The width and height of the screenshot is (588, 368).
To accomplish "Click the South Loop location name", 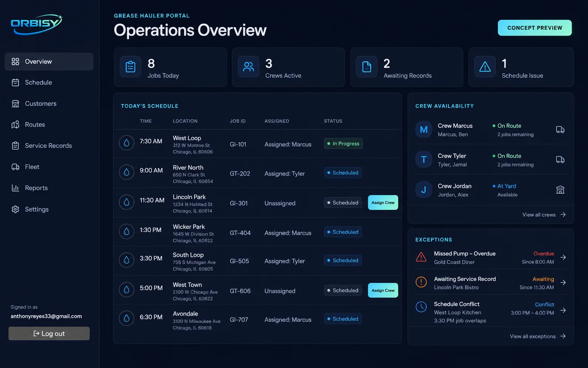I will pyautogui.click(x=188, y=255).
